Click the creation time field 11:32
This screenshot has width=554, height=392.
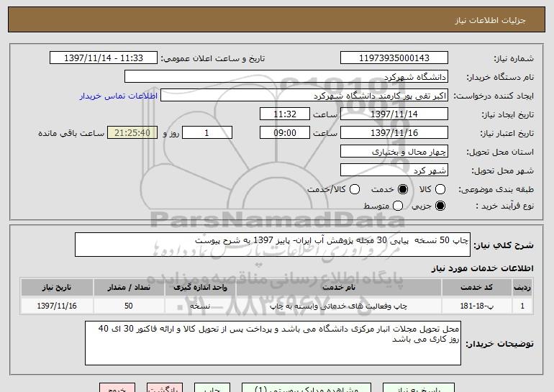pyautogui.click(x=285, y=114)
